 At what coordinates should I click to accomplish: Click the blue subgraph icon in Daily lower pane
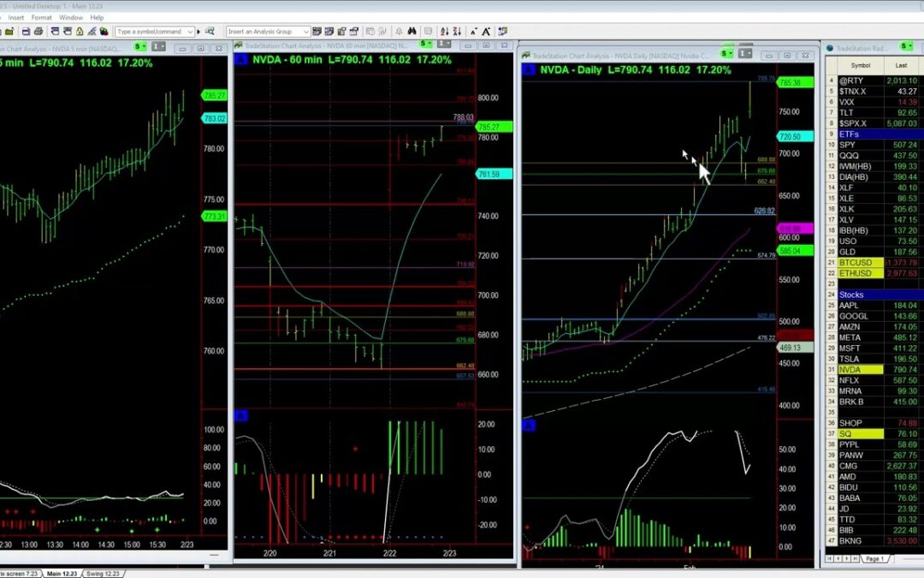click(x=529, y=425)
